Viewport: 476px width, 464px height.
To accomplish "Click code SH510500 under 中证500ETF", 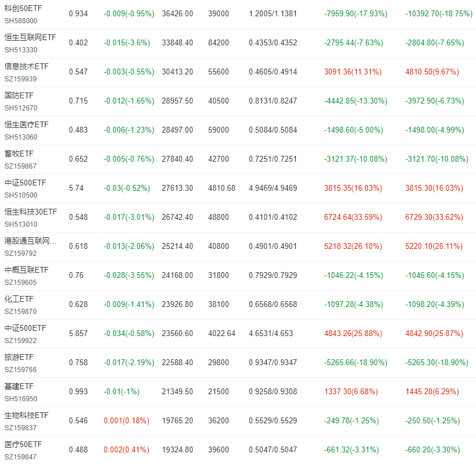I will coord(21,195).
